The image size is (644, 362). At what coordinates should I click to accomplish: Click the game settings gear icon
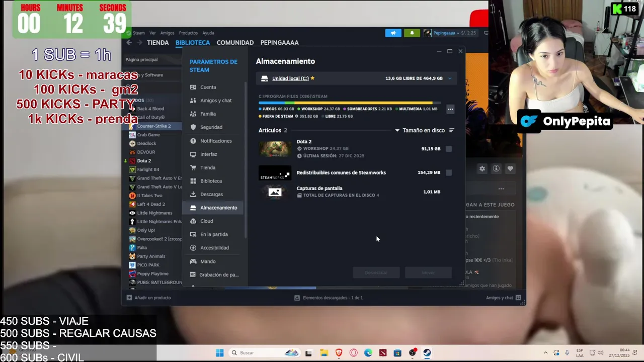pyautogui.click(x=482, y=169)
